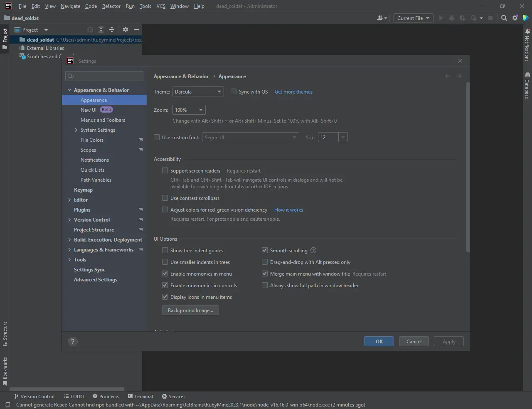Open the Refactor menu
This screenshot has height=409, width=532.
(x=111, y=6)
